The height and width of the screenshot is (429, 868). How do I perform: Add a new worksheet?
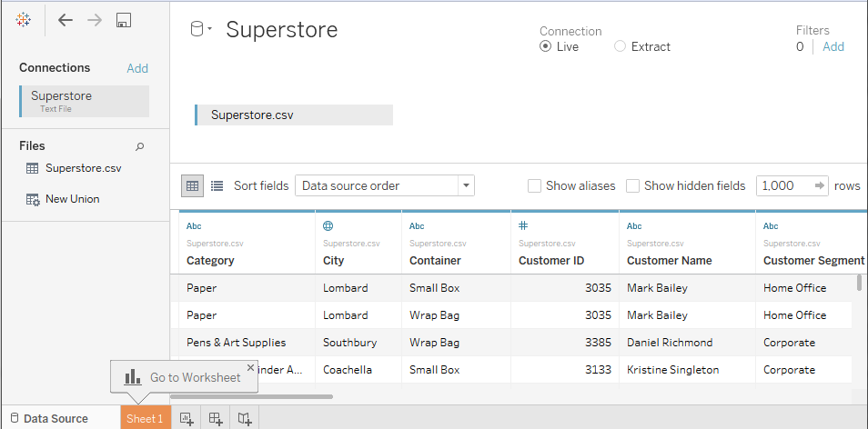click(x=187, y=419)
